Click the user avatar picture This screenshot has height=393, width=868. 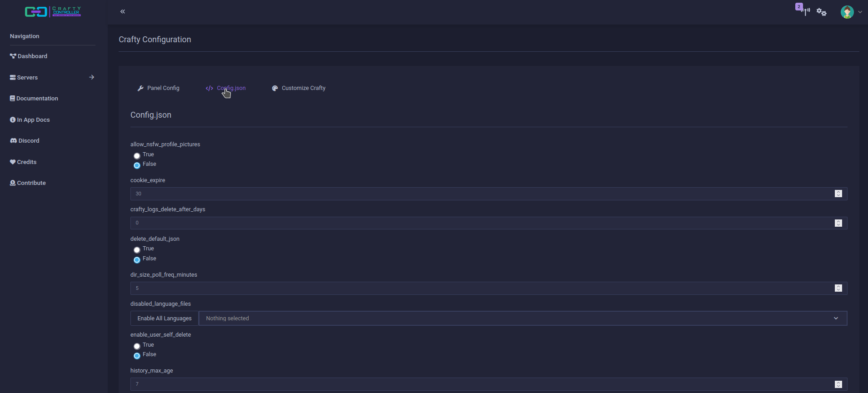[x=847, y=12]
